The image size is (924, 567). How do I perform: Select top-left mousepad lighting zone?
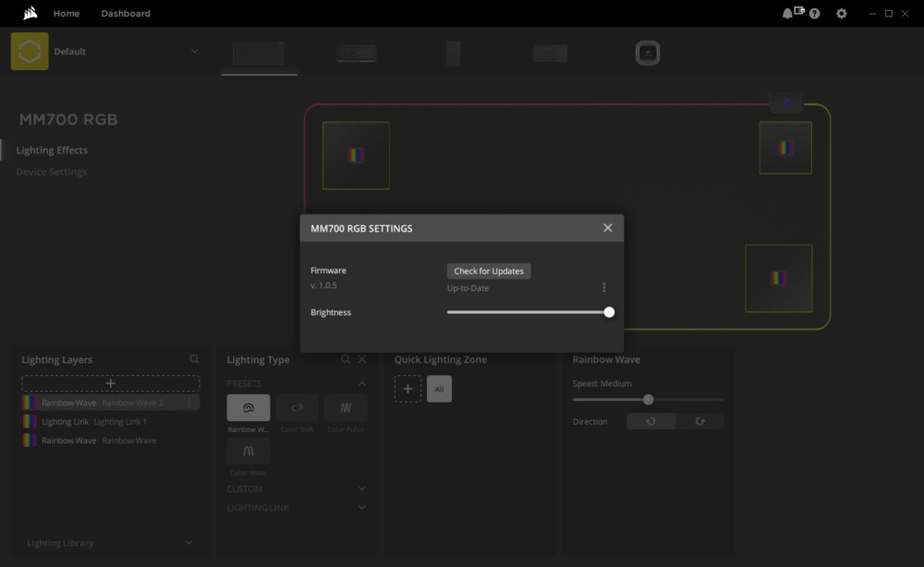pos(356,155)
